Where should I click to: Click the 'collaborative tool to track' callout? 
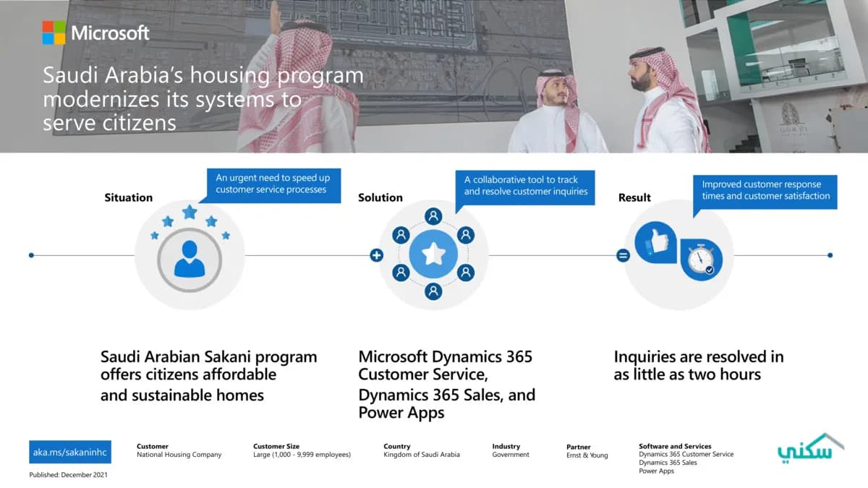click(x=525, y=187)
